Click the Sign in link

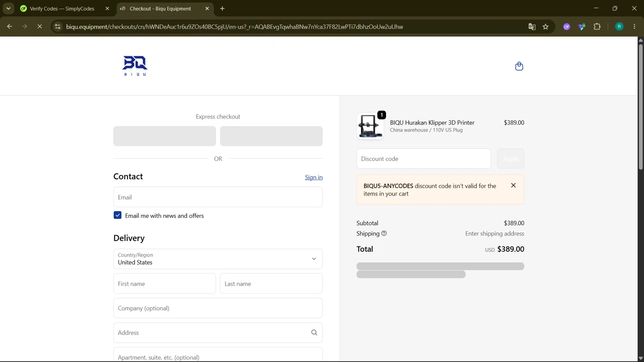pyautogui.click(x=313, y=177)
